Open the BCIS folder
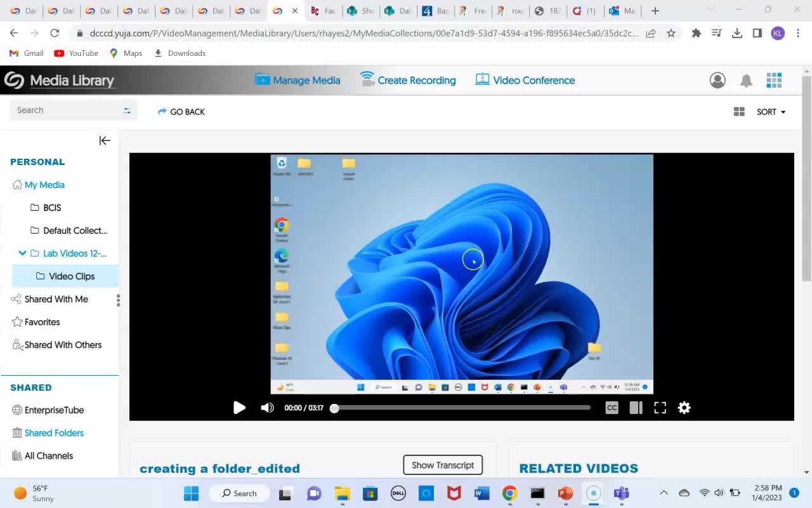 46,208
